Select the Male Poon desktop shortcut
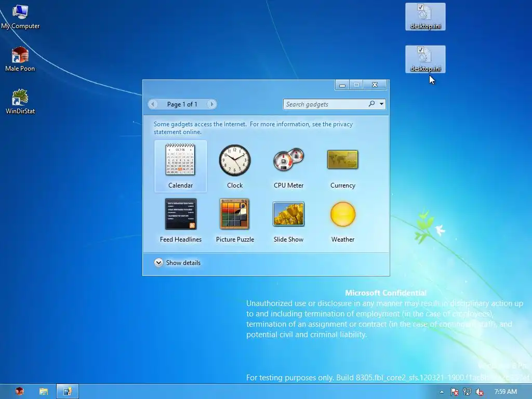The height and width of the screenshot is (399, 532). [20, 59]
